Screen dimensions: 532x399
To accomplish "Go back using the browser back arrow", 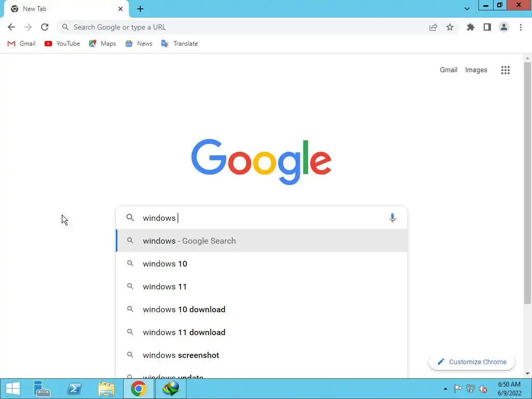I will pyautogui.click(x=11, y=27).
